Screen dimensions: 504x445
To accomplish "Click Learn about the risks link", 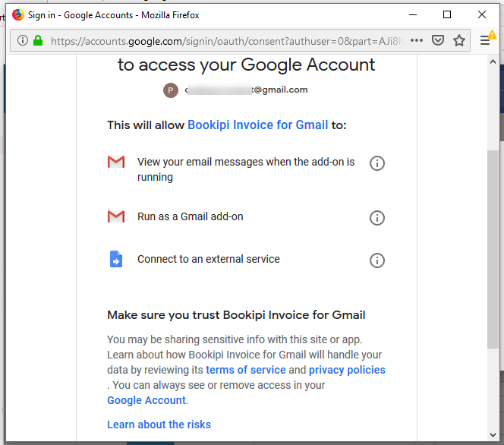I will coord(159,424).
